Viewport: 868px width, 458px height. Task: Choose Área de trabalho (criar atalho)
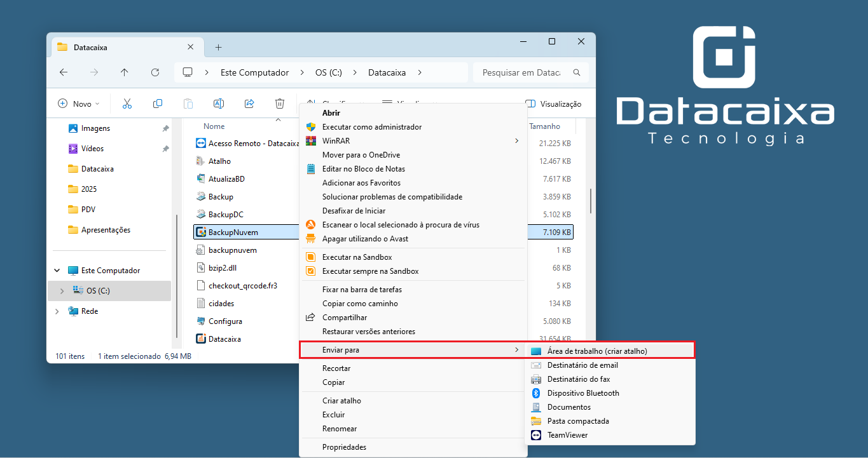[610, 351]
